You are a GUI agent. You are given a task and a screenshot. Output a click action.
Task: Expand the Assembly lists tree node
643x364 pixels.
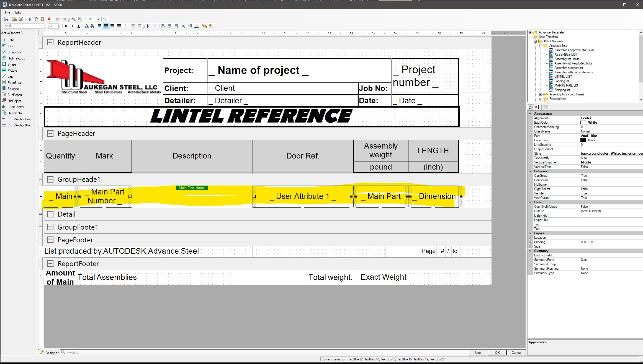(x=541, y=45)
